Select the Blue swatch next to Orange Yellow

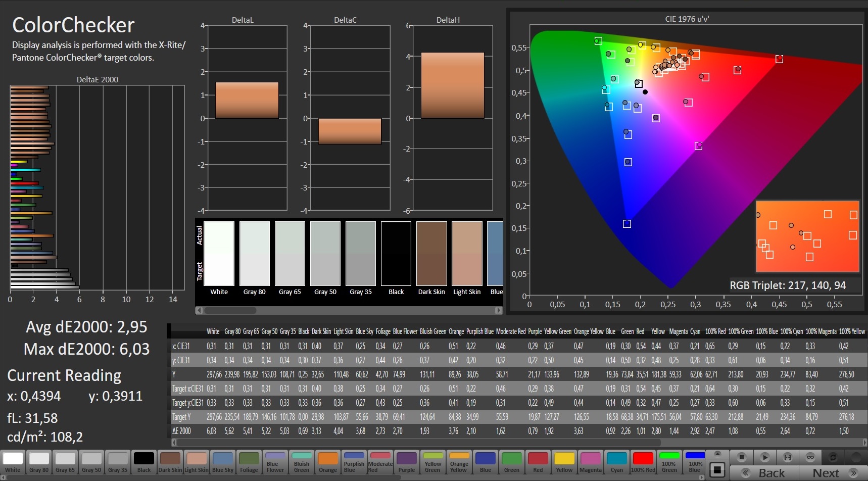pyautogui.click(x=486, y=462)
